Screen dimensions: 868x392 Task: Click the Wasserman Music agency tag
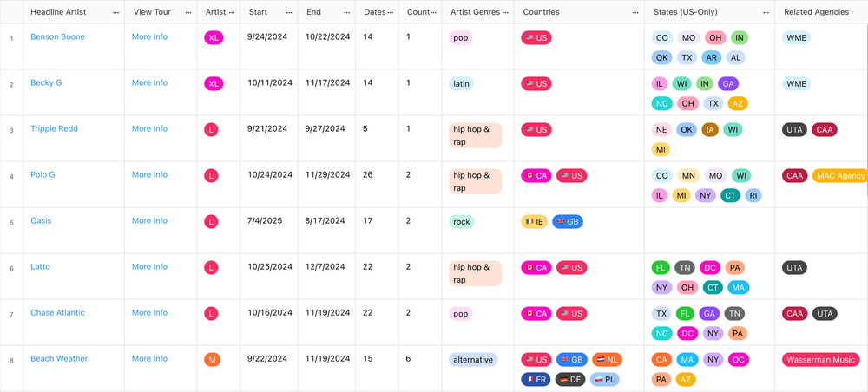(x=821, y=359)
